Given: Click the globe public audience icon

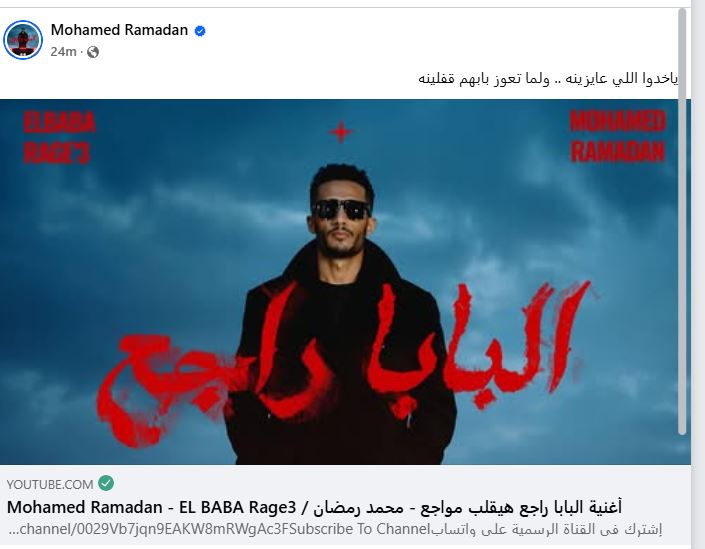Looking at the screenshot, I should point(93,52).
